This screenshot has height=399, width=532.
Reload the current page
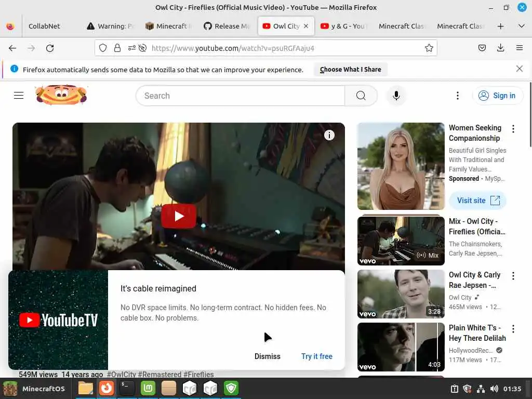pyautogui.click(x=50, y=48)
